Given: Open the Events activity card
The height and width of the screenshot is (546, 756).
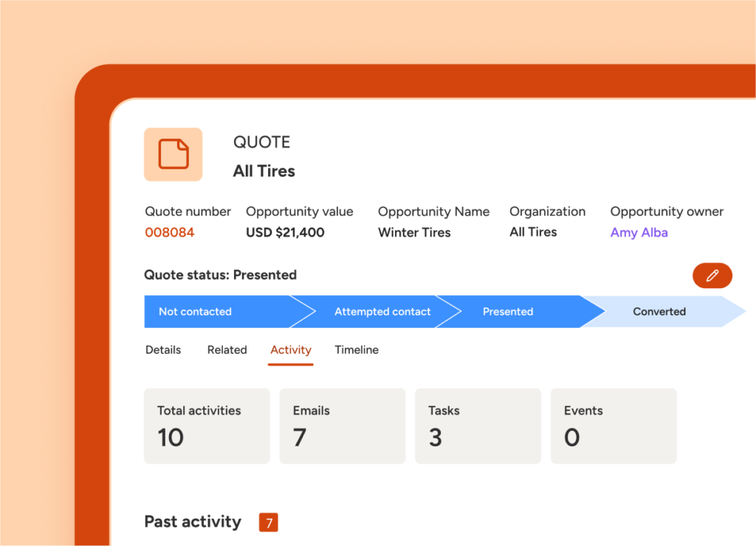Looking at the screenshot, I should pos(614,426).
